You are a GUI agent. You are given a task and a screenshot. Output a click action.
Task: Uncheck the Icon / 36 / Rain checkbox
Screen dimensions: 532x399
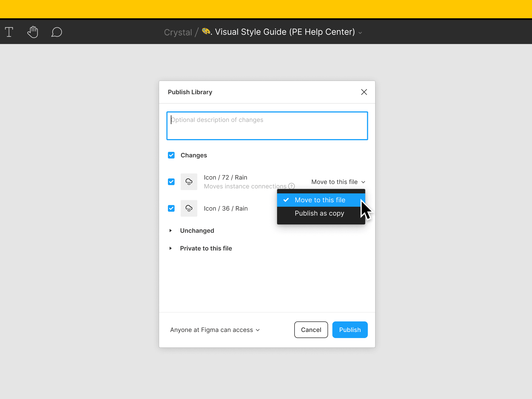171,208
